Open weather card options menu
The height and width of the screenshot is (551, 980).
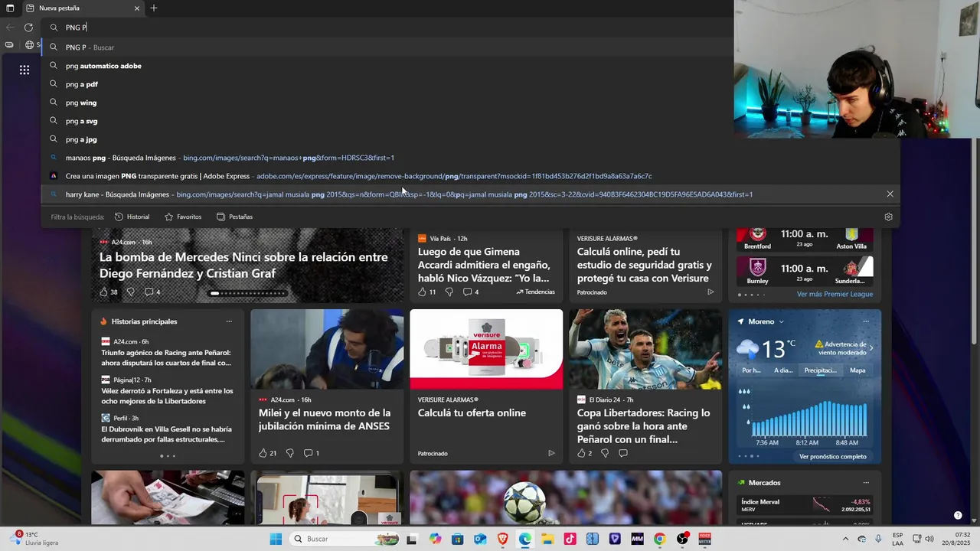point(866,321)
